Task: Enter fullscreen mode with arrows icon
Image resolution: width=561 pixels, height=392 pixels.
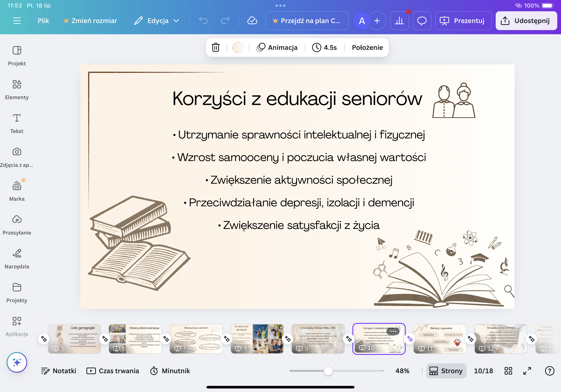Action: (x=527, y=371)
